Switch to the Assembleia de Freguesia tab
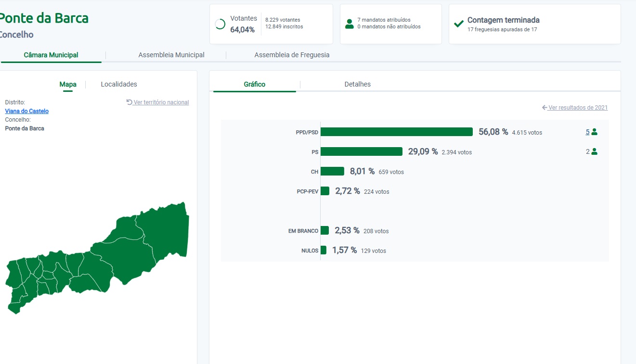 (292, 55)
